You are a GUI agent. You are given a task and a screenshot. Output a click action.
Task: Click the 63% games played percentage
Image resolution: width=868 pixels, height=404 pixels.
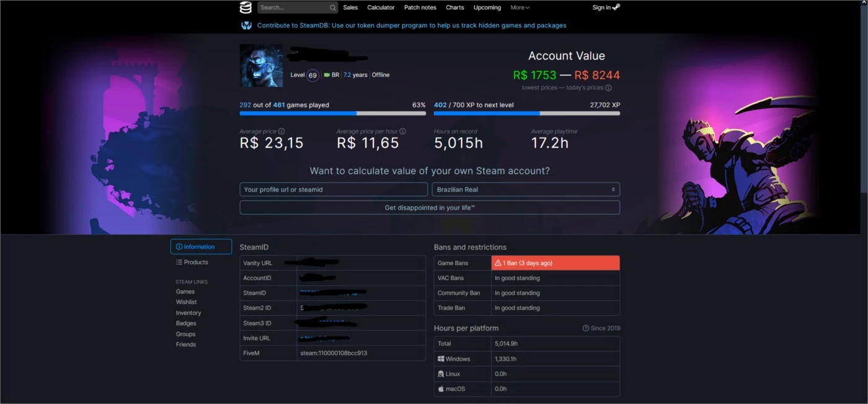coord(419,105)
